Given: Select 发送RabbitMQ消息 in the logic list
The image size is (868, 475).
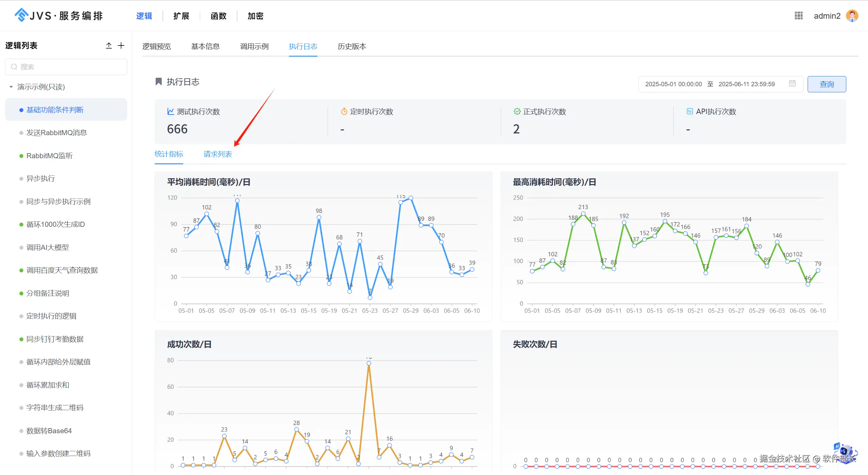Looking at the screenshot, I should [57, 133].
